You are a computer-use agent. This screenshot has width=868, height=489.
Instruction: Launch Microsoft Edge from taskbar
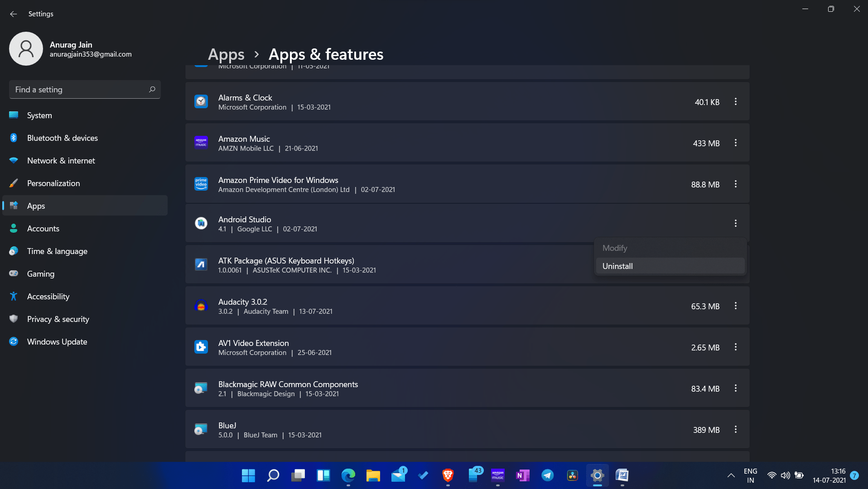[x=348, y=475]
